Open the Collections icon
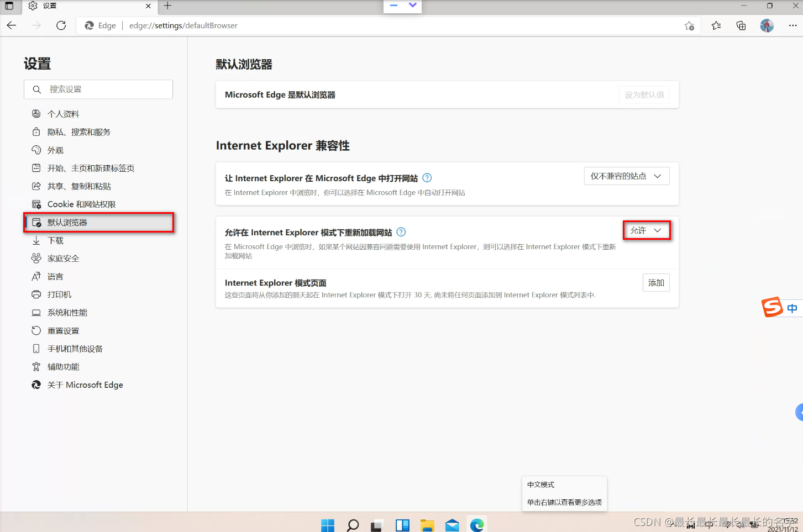 [741, 25]
